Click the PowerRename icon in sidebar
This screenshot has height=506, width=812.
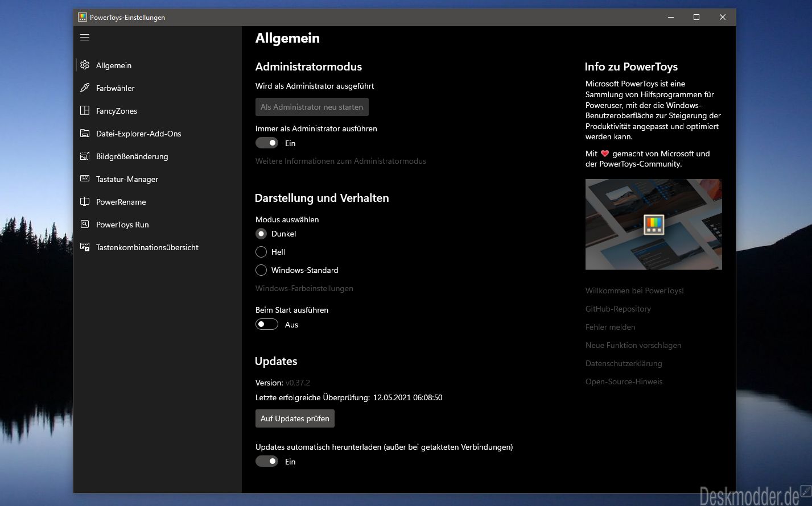point(85,201)
